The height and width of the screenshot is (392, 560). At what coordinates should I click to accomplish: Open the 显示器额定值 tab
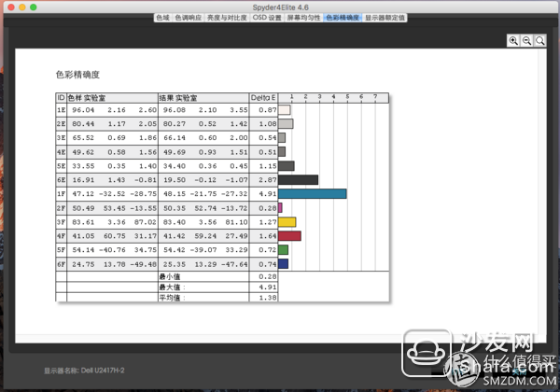coord(385,17)
